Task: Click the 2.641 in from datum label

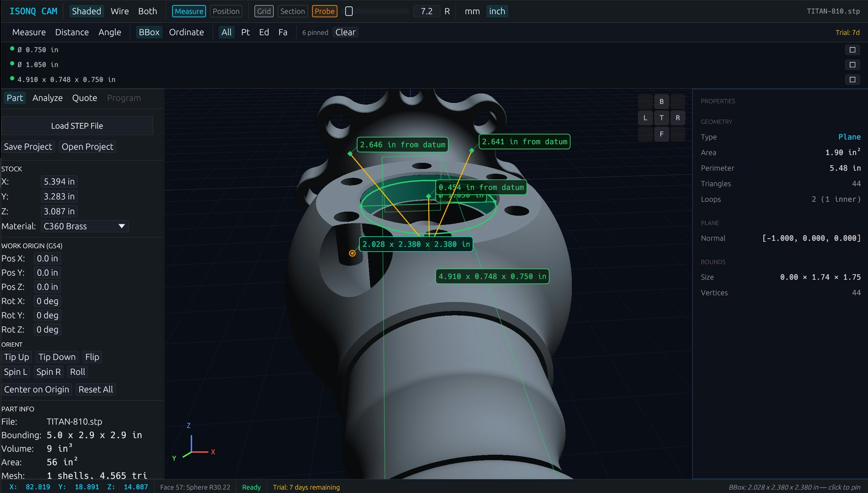Action: pos(524,142)
